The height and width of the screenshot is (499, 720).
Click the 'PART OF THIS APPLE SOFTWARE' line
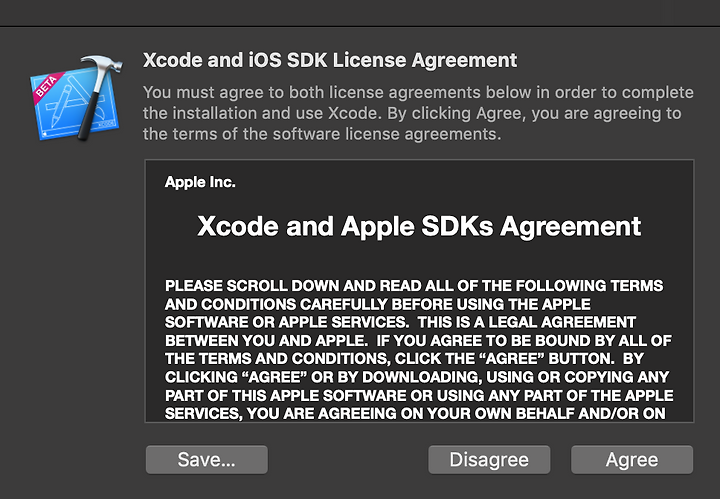coord(419,395)
